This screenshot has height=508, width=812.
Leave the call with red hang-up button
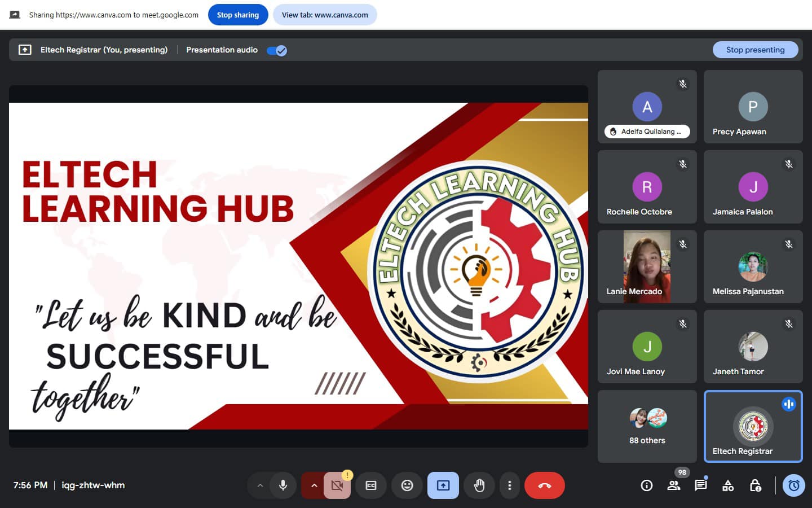click(545, 485)
